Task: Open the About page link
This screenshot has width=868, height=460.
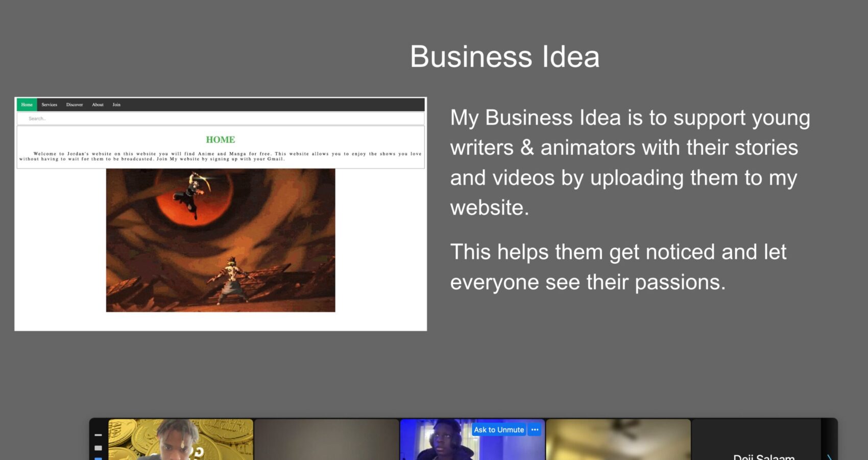Action: [98, 105]
